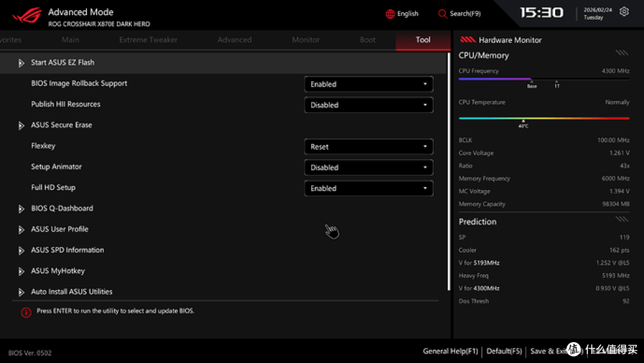This screenshot has width=644, height=363.
Task: Click the info icon beside help text
Action: coord(26,312)
